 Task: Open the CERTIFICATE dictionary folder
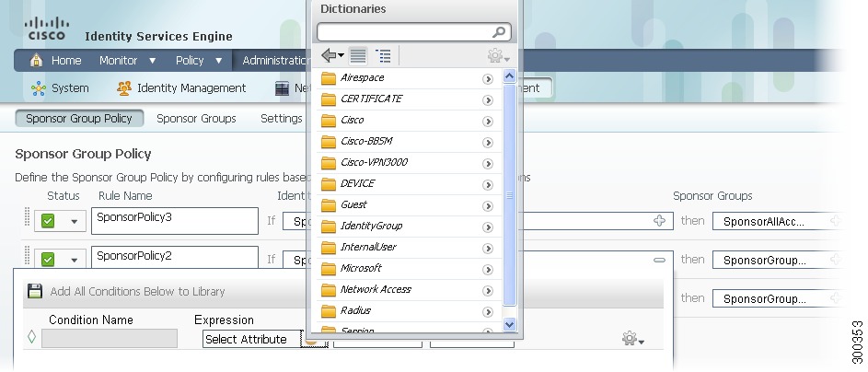click(409, 99)
